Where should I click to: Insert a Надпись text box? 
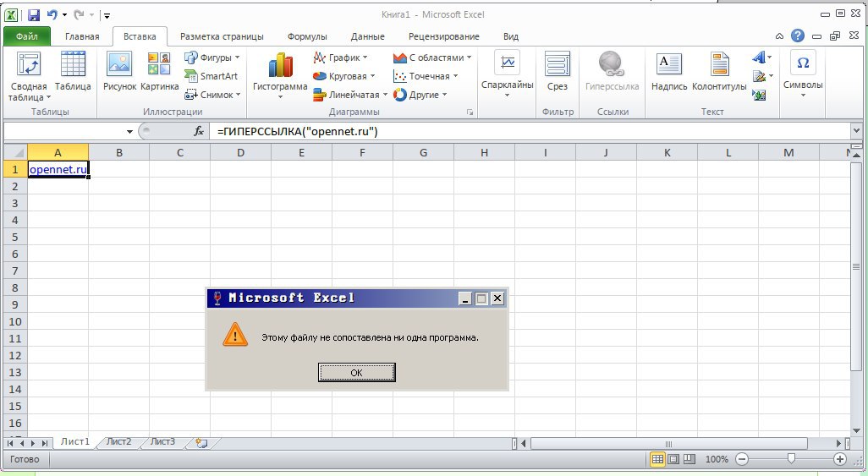[x=668, y=71]
